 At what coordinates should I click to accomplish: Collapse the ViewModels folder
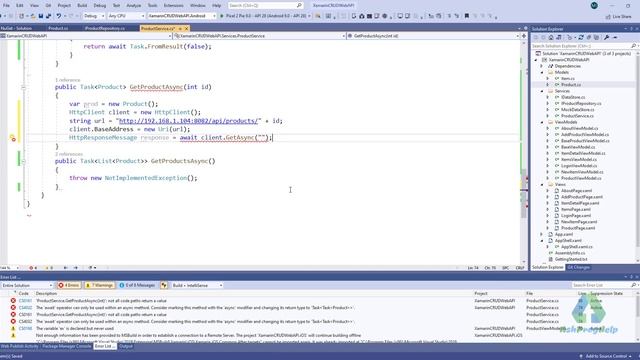[x=543, y=122]
